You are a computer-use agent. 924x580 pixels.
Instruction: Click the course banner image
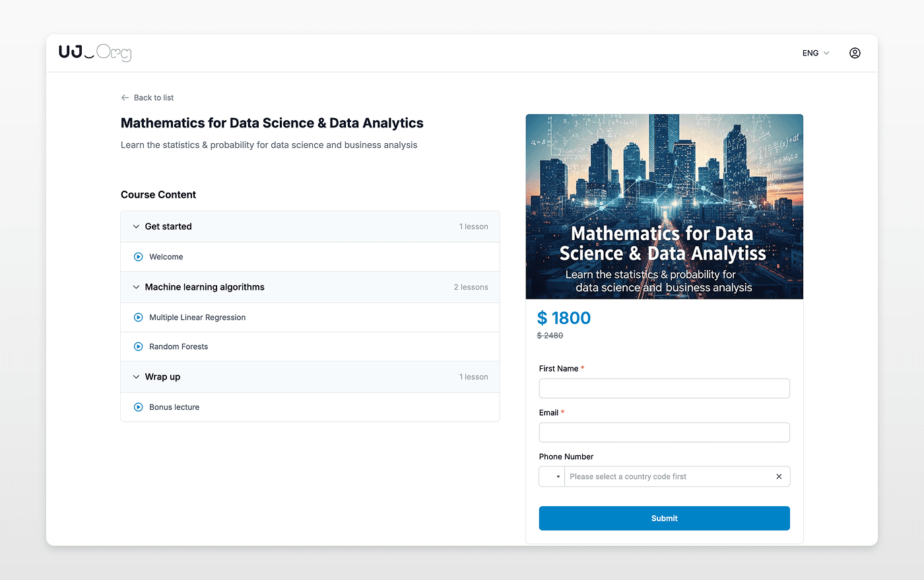[x=664, y=206]
